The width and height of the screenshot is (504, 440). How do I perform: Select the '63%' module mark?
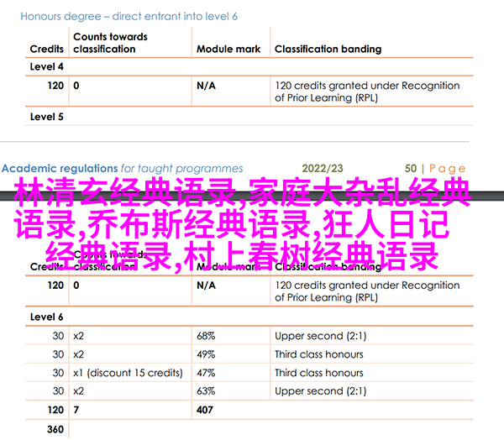tap(206, 391)
